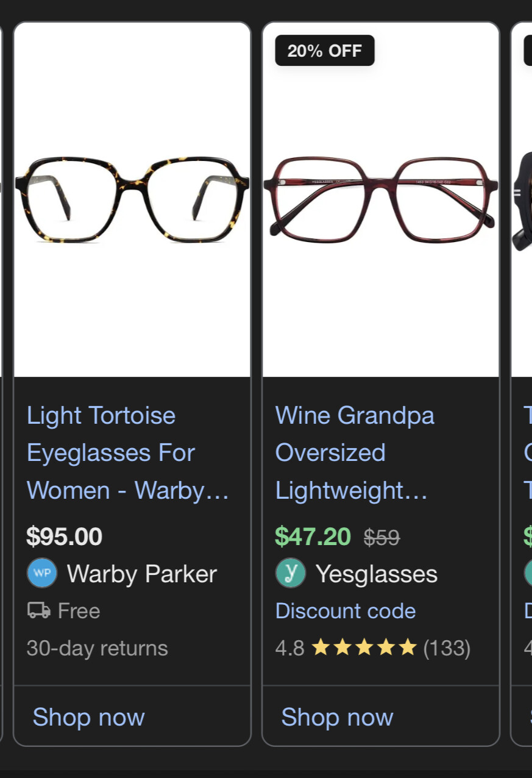Click the crossed-out $59 original price
The width and height of the screenshot is (532, 778).
pos(381,537)
